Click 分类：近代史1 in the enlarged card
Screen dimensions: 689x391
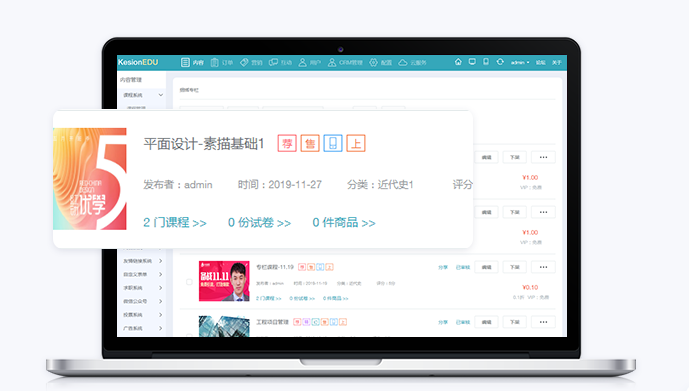click(x=380, y=185)
